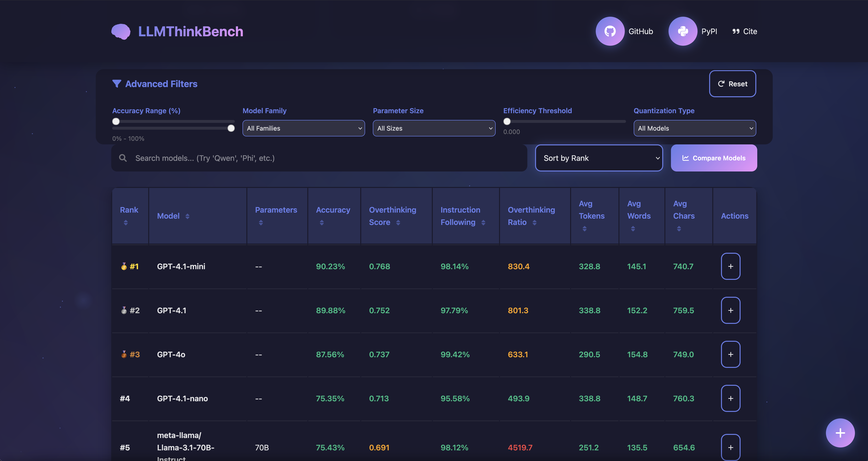Toggle sorting on the Model column

click(187, 216)
